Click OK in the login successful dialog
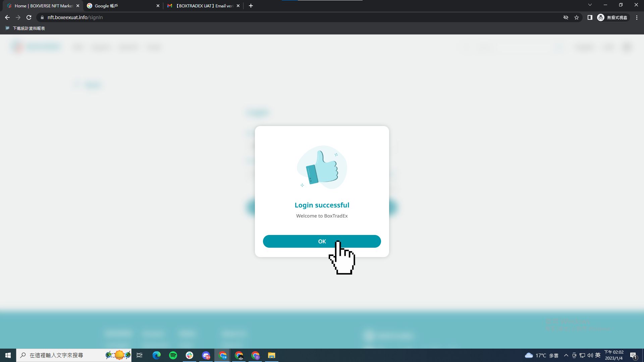644x362 pixels. pos(322,241)
